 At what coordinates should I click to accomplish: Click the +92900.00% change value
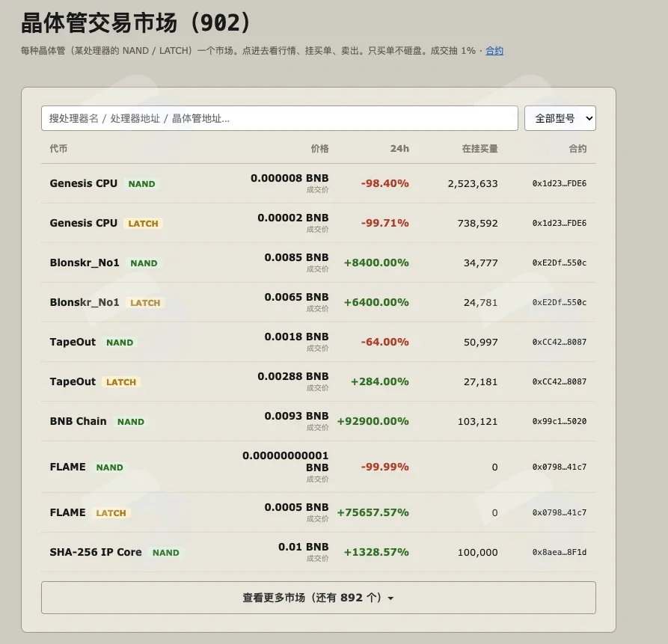point(373,421)
